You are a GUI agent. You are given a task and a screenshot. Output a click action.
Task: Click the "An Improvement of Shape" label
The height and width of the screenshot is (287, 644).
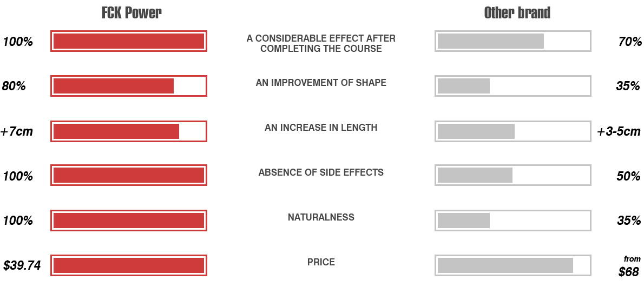(321, 82)
